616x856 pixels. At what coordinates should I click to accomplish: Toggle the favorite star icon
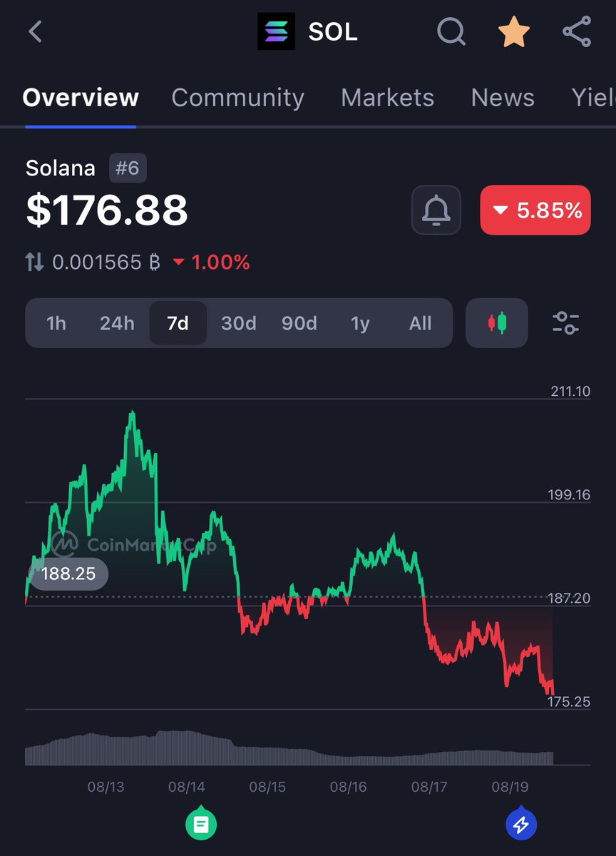(x=513, y=32)
